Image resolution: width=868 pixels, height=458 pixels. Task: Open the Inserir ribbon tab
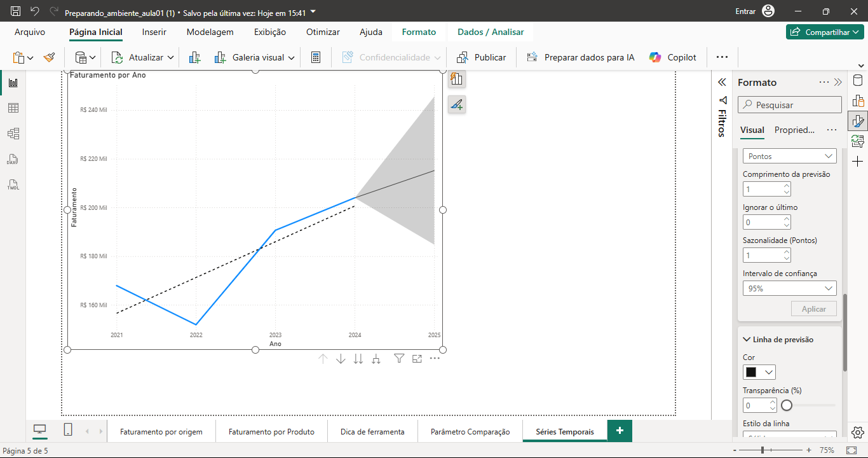point(154,32)
